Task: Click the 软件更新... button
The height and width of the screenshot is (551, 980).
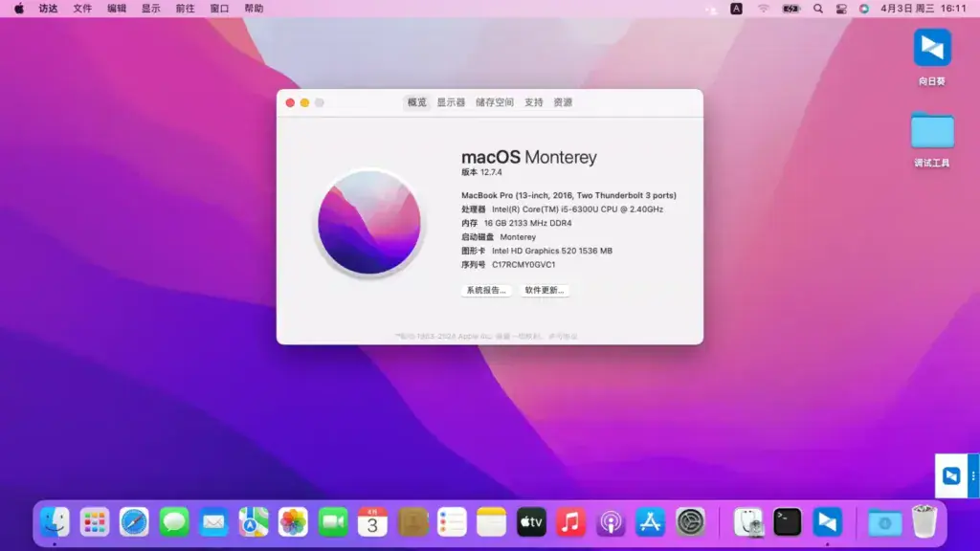Action: pos(545,291)
